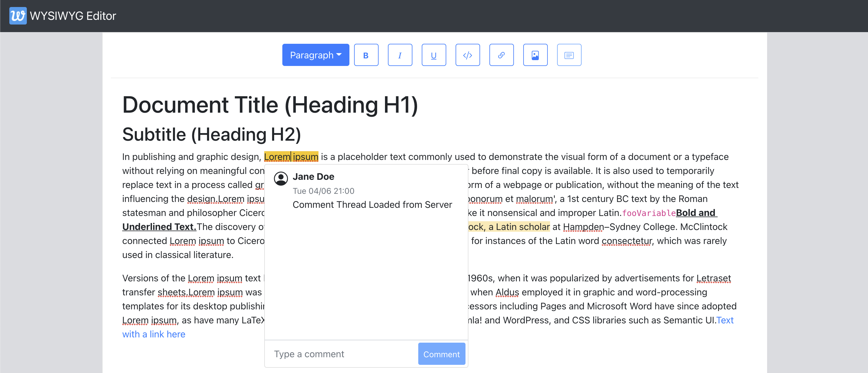Screen dimensions: 868x373
Task: Click the Subtitle (Heading H2)
Action: coord(211,135)
